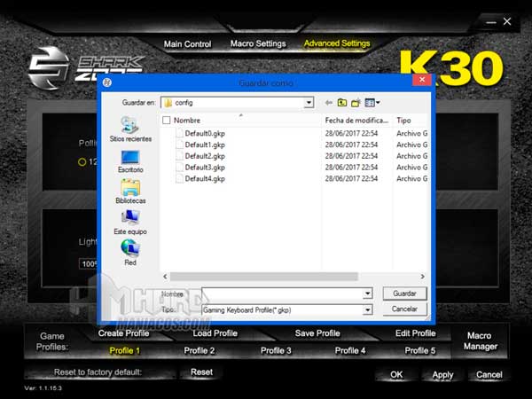The height and width of the screenshot is (399, 532).
Task: Open the Bibliotecas location
Action: tap(130, 192)
